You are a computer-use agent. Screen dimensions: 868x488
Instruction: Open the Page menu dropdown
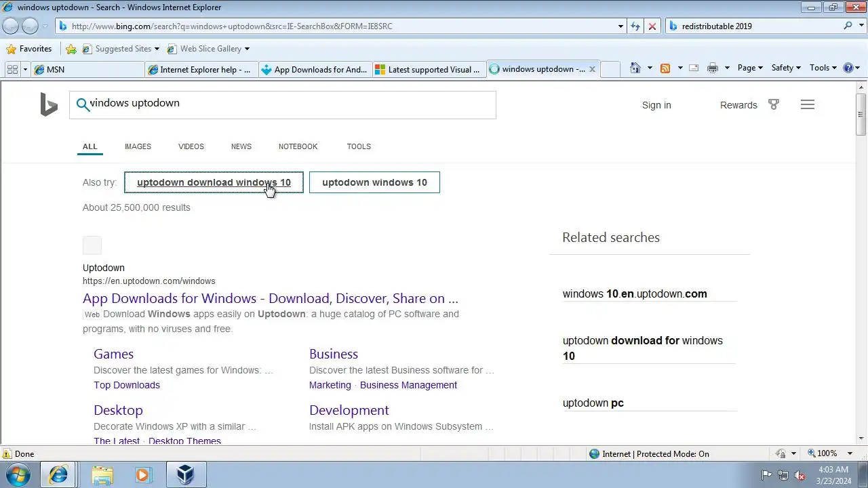pyautogui.click(x=750, y=68)
